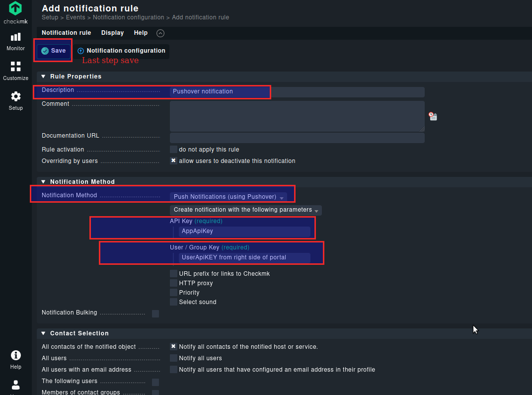Click the Documentation URL input field

click(297, 138)
